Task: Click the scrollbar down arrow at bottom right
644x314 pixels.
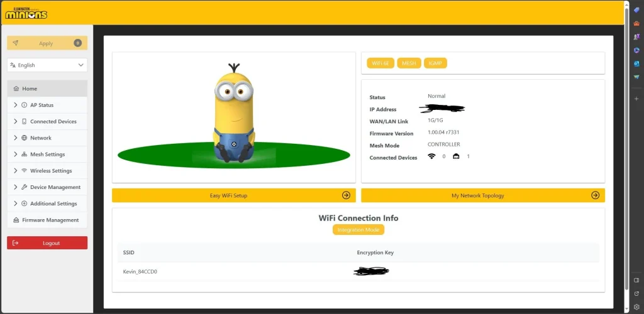Action: point(626,310)
